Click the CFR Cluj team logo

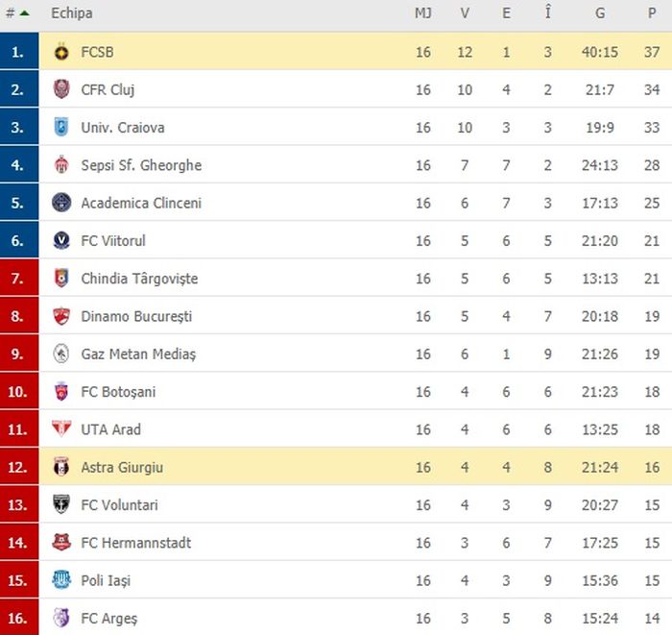61,89
